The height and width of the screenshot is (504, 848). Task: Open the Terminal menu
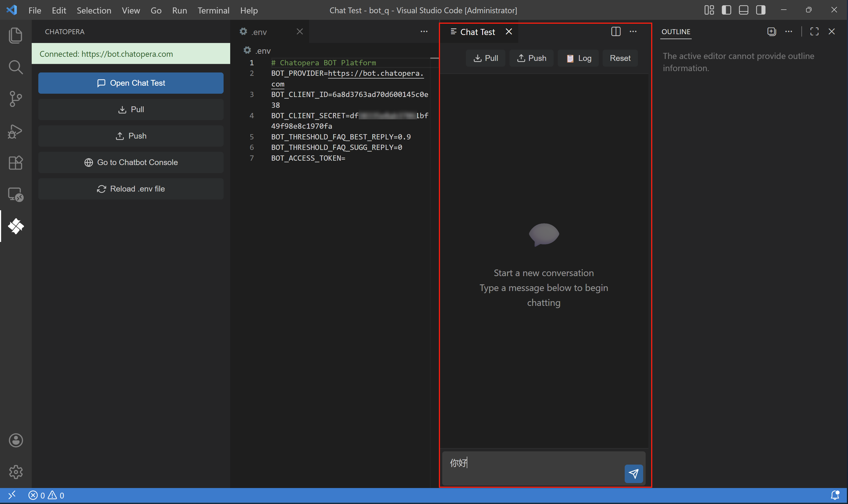tap(213, 10)
